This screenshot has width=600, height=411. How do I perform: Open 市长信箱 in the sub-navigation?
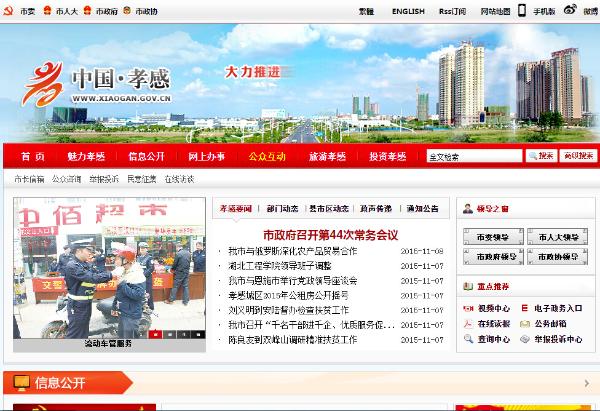(29, 179)
